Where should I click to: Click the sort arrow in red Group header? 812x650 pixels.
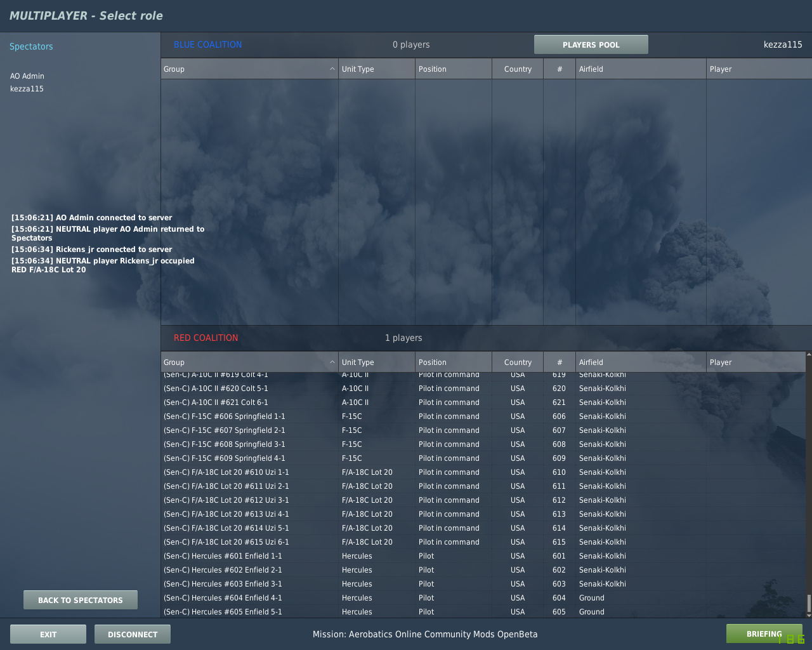coord(332,362)
